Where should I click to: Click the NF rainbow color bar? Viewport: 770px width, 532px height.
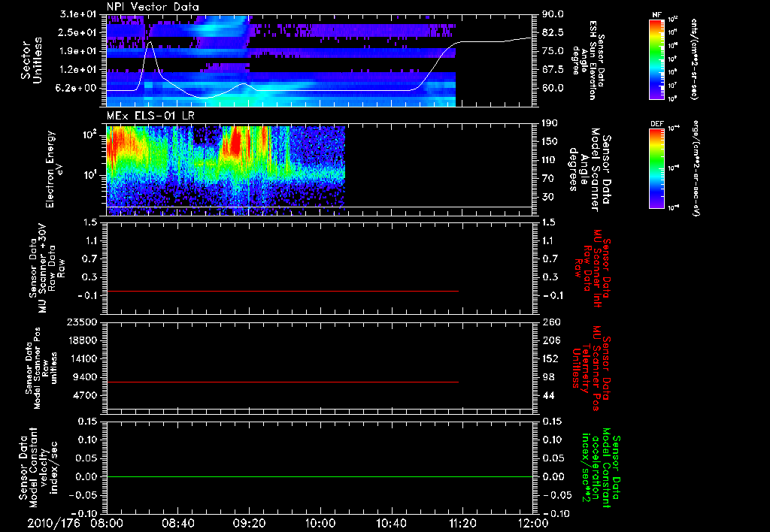tap(656, 59)
